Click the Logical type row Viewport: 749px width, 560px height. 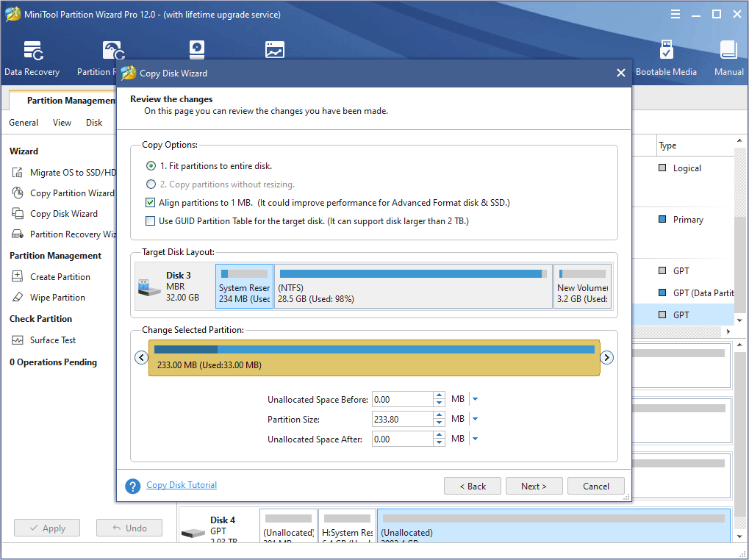(687, 168)
